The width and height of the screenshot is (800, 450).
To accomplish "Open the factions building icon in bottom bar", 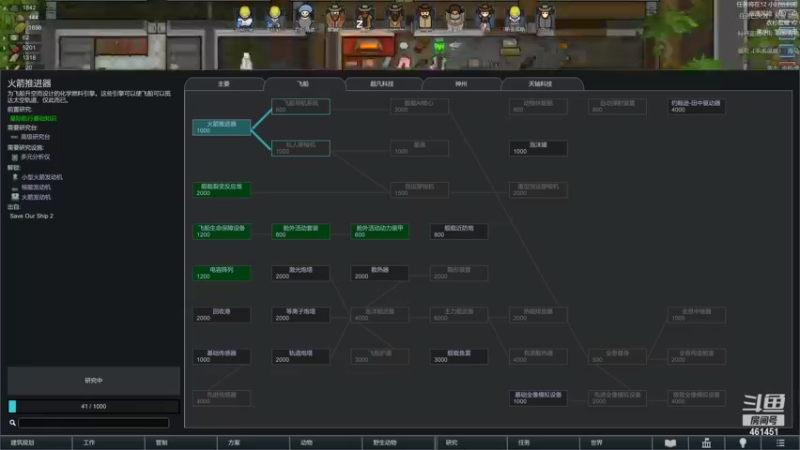I will tap(706, 443).
